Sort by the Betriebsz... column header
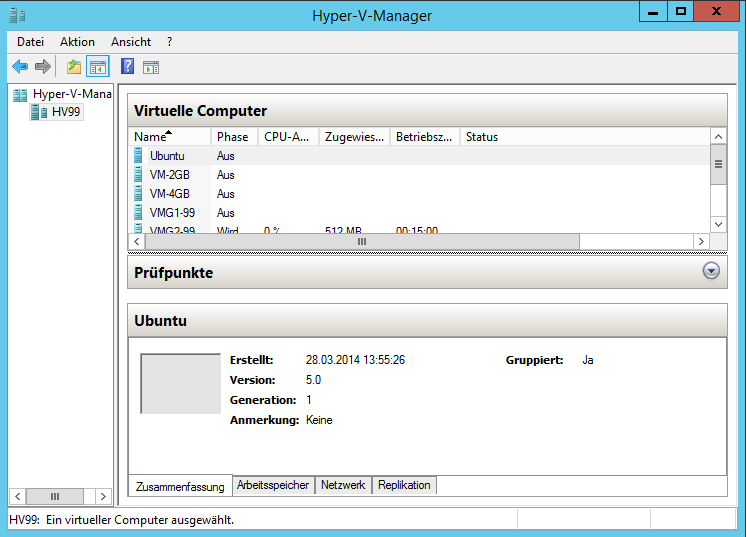The height and width of the screenshot is (537, 746). pos(425,137)
